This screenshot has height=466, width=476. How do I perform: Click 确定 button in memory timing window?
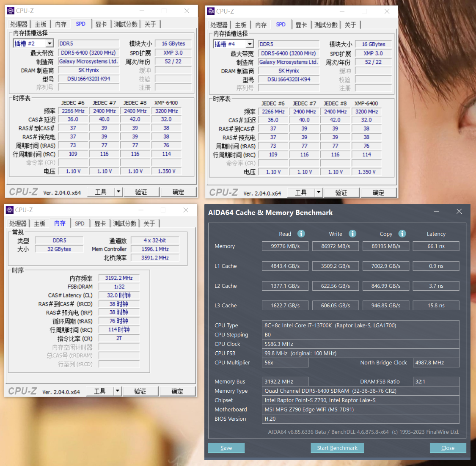point(177,391)
